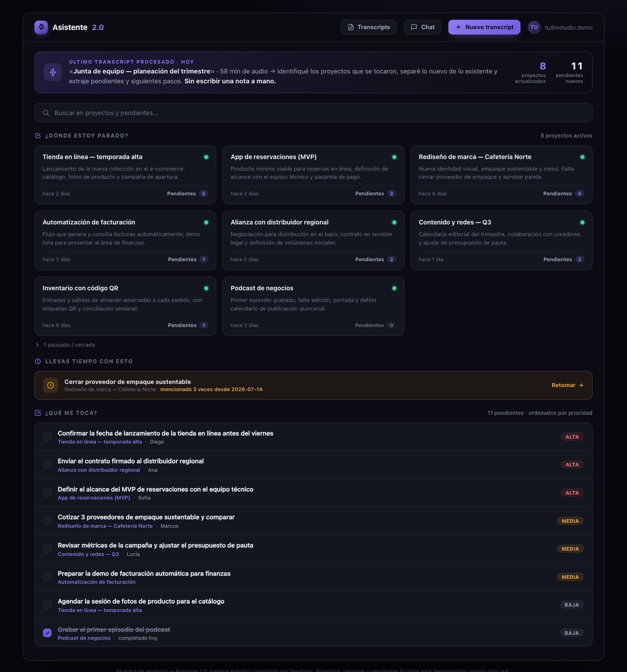
Task: Click the pending count badge 3 on "Tienda en línea" card
Action: tap(203, 194)
